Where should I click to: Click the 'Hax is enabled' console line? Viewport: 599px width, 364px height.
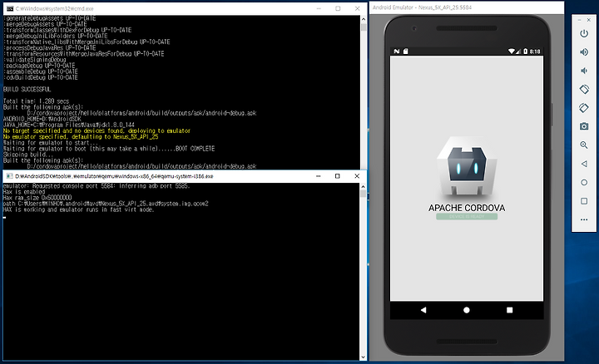point(24,192)
